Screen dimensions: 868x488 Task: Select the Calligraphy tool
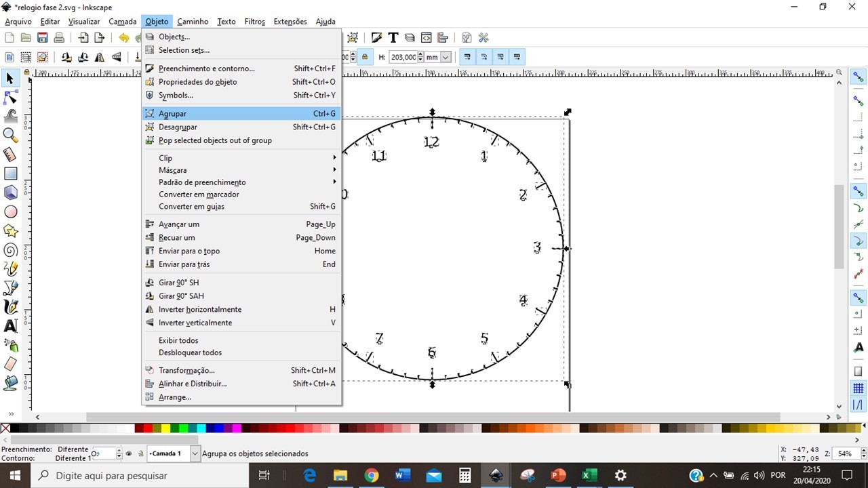coord(10,307)
